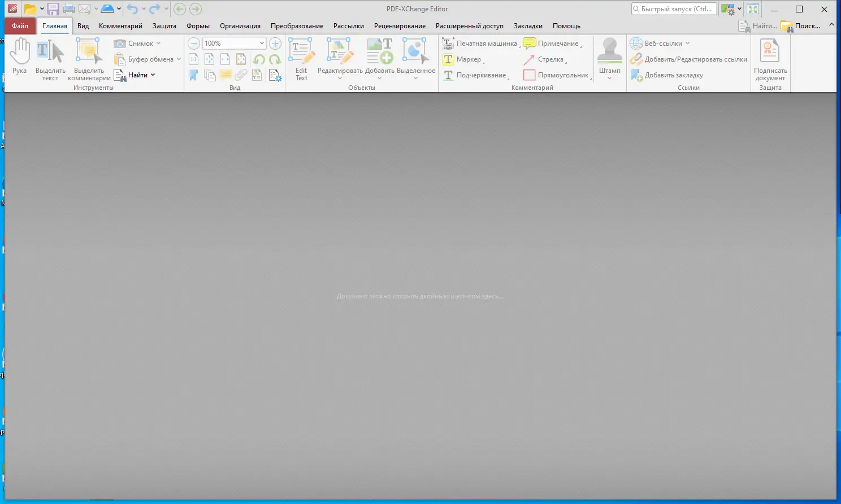Select the Стрелка arrow tool

point(544,59)
